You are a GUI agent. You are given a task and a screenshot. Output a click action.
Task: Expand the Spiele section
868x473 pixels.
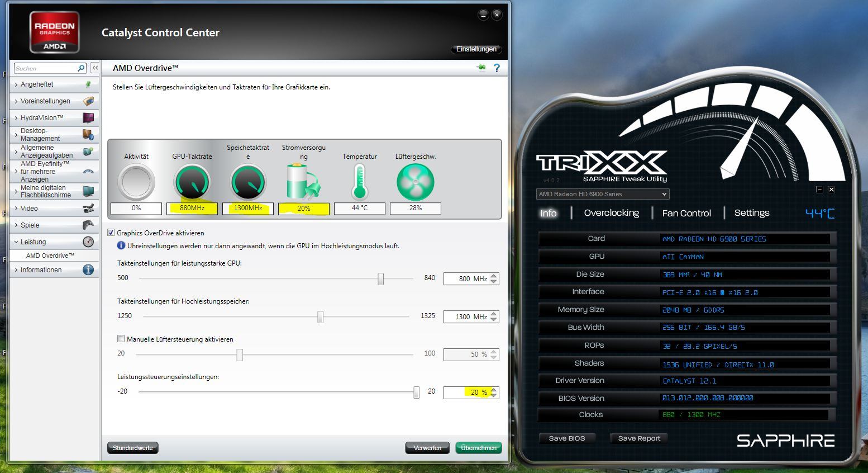16,225
